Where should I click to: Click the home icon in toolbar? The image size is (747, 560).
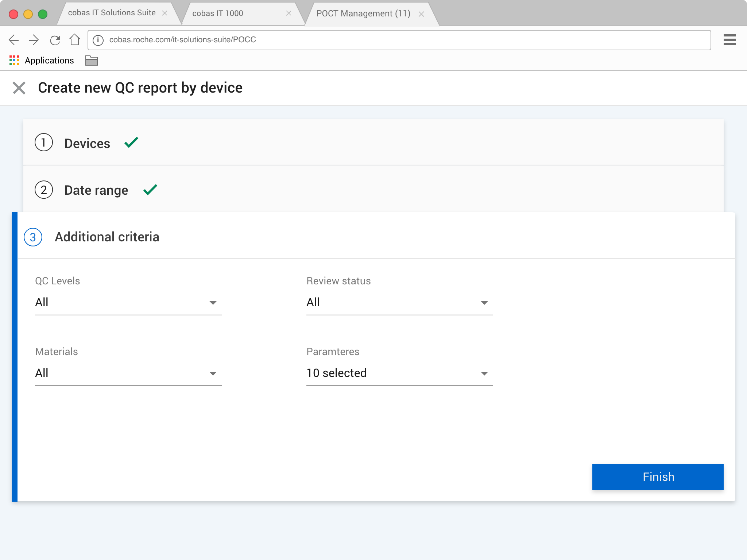(x=75, y=39)
